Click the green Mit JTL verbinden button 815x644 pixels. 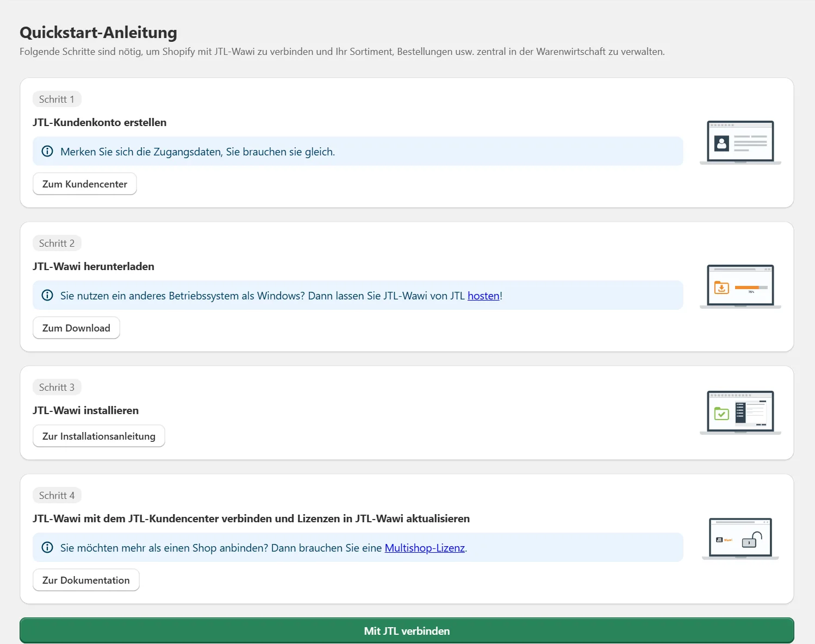tap(407, 631)
